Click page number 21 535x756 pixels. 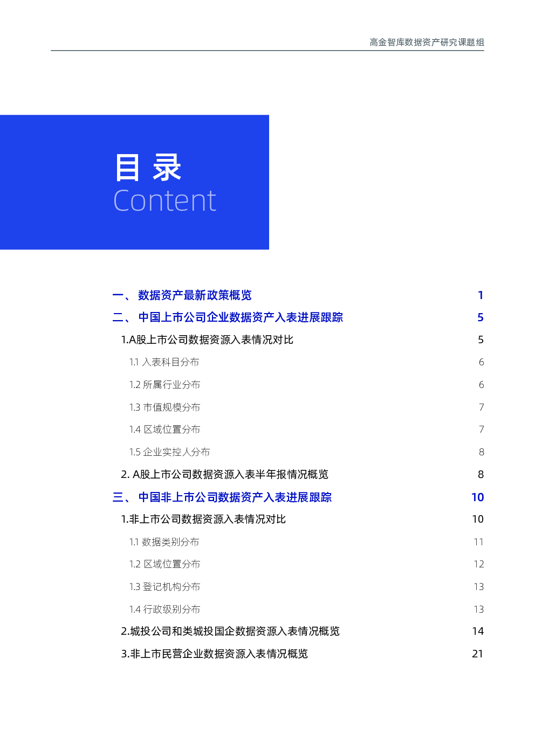478,654
